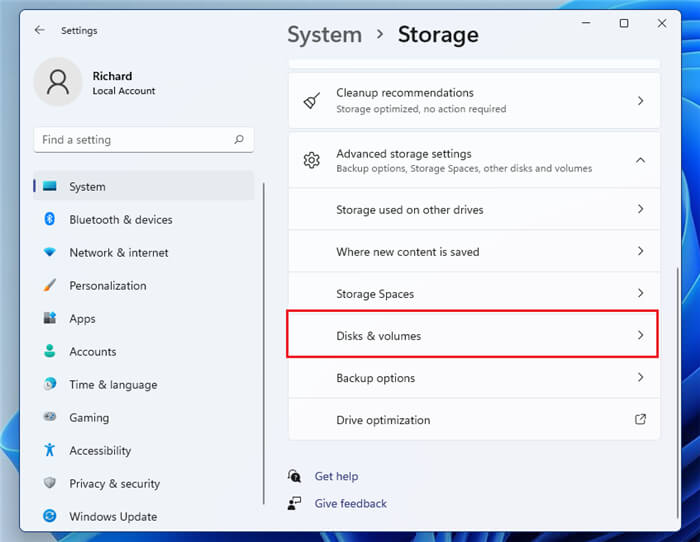The width and height of the screenshot is (700, 542).
Task: Click the Windows Update sync icon
Action: [x=50, y=516]
